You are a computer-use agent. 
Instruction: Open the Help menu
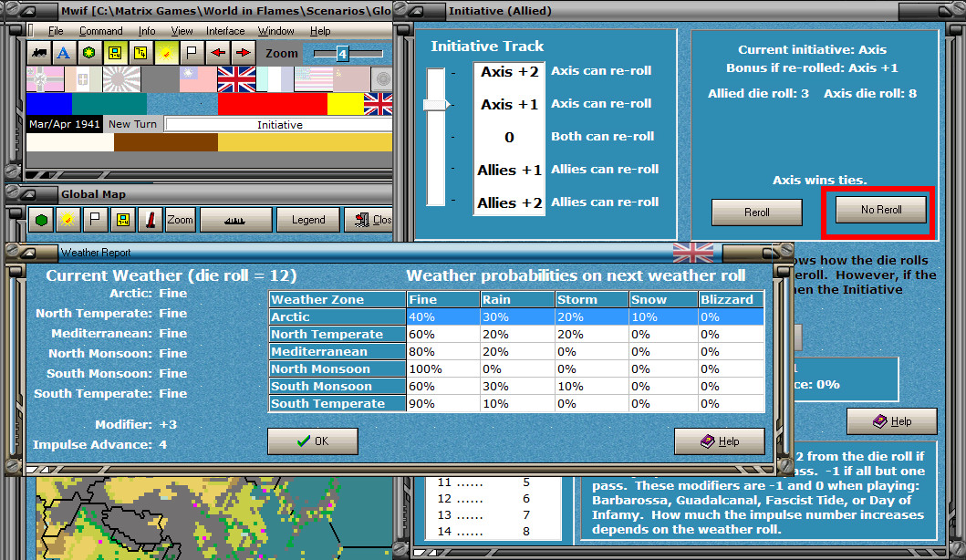(x=320, y=31)
